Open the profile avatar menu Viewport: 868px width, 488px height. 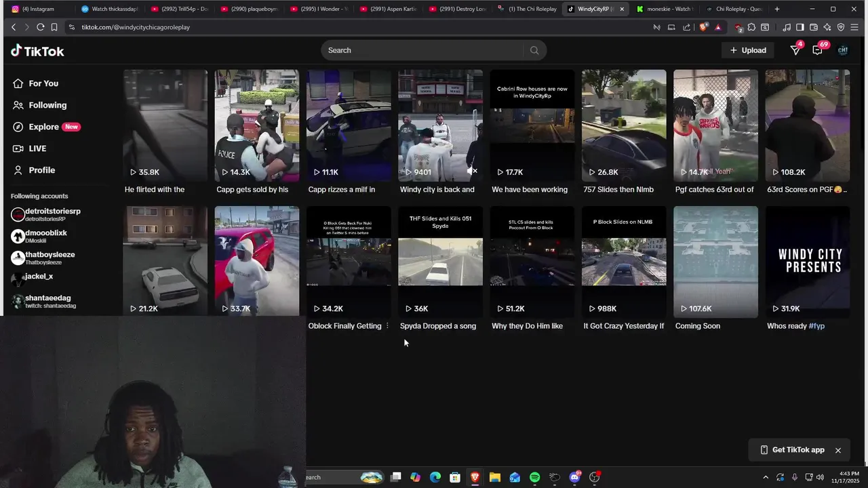pos(843,50)
